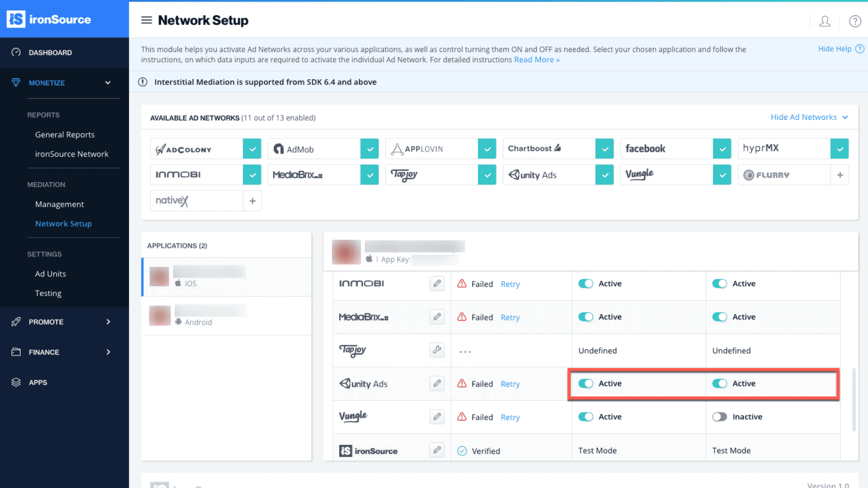Toggle the Vungle Inactive switch on

coord(719,417)
